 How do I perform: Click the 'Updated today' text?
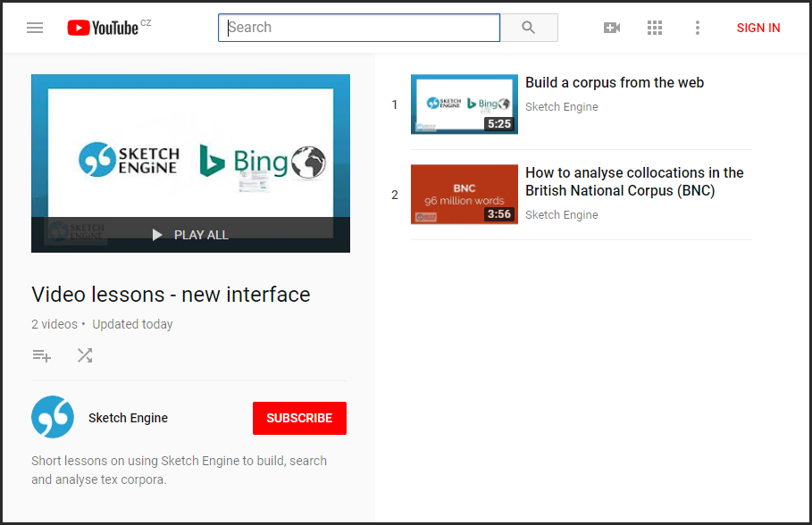pos(132,324)
